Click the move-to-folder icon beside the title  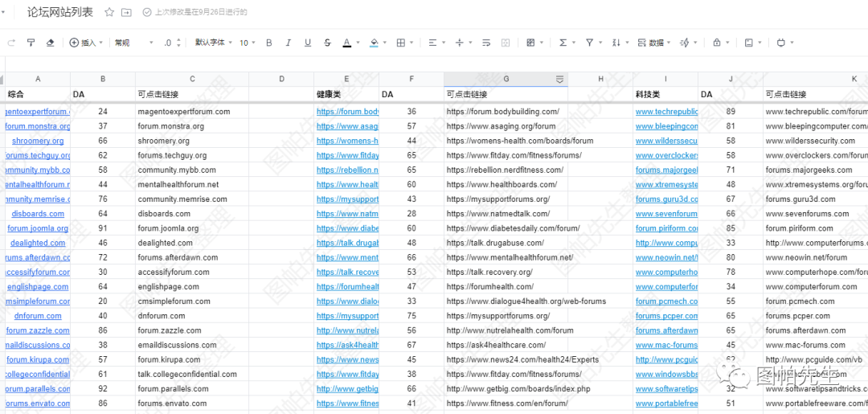(127, 12)
